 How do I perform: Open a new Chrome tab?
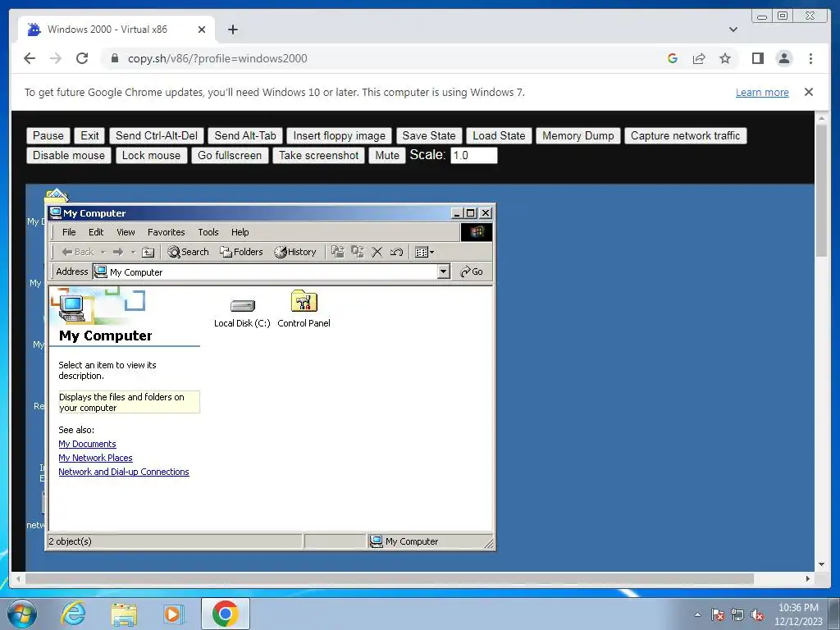point(232,30)
